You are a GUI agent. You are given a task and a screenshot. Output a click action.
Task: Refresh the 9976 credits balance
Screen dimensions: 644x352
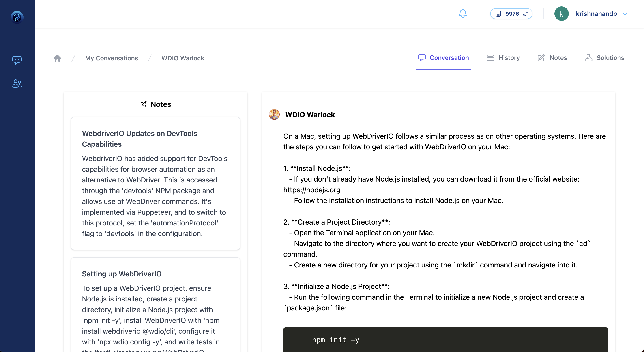pos(525,14)
